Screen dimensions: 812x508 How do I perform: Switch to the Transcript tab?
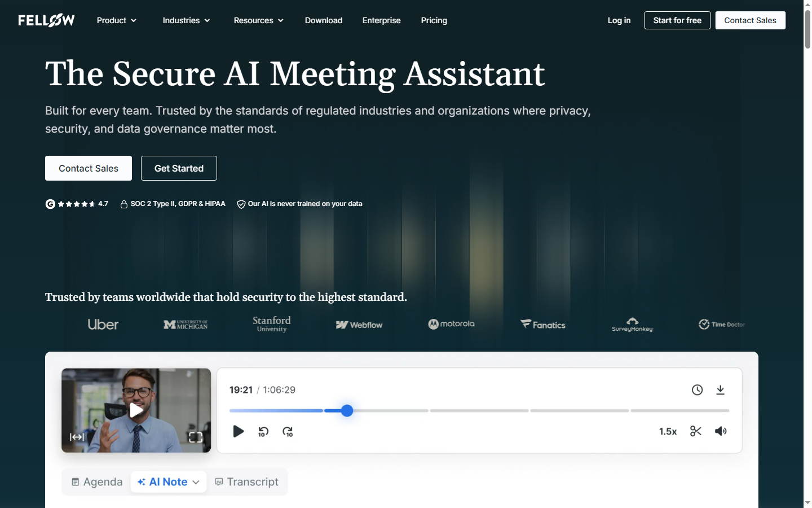247,482
